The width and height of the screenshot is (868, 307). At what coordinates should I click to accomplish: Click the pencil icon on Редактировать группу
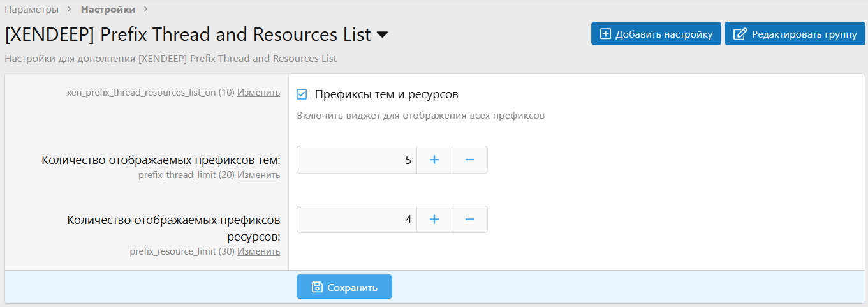(x=740, y=34)
